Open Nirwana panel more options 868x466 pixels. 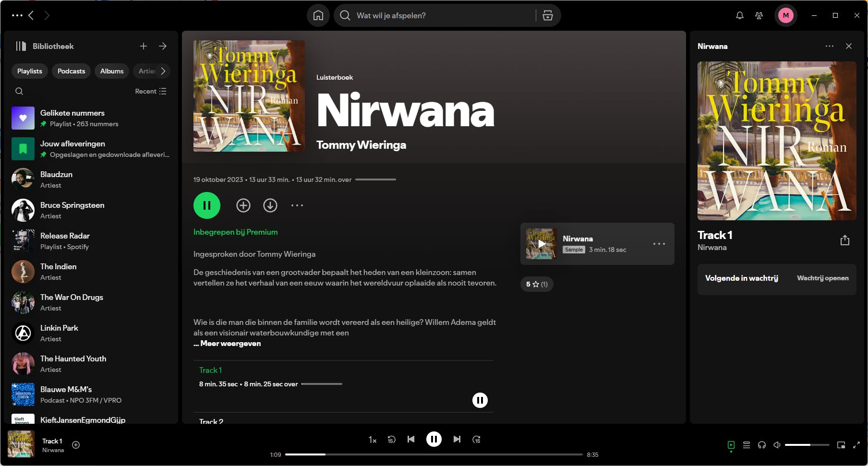pyautogui.click(x=830, y=46)
